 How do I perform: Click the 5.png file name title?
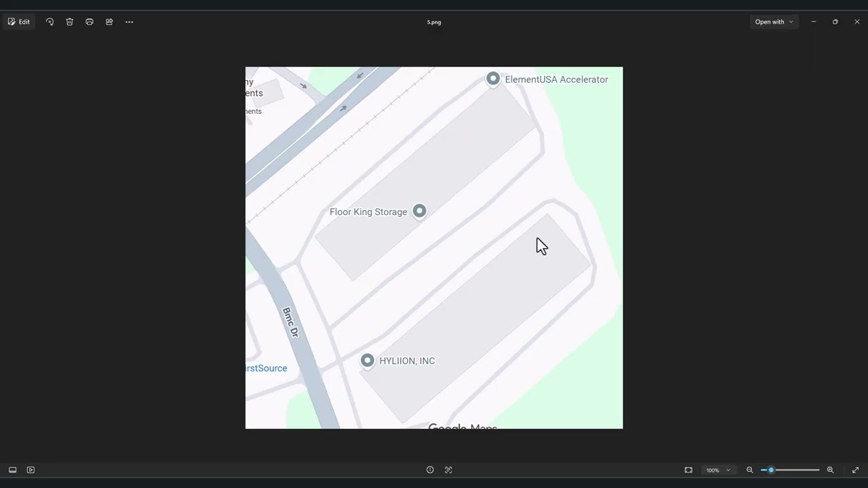click(434, 22)
